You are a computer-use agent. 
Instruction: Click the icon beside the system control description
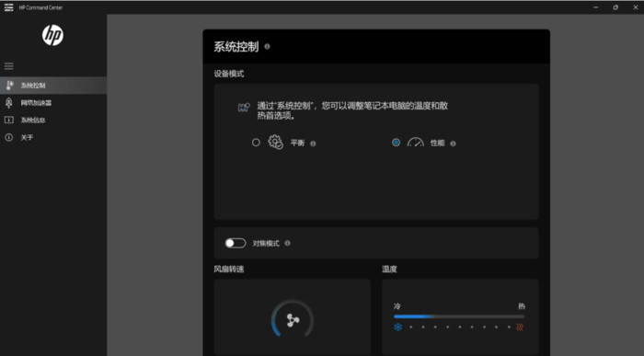tap(244, 108)
